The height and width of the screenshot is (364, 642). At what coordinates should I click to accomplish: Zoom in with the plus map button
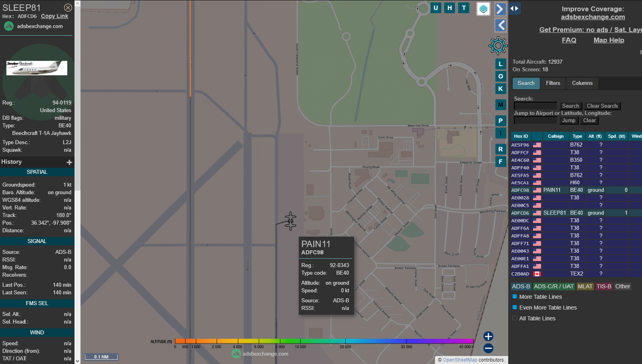488,336
